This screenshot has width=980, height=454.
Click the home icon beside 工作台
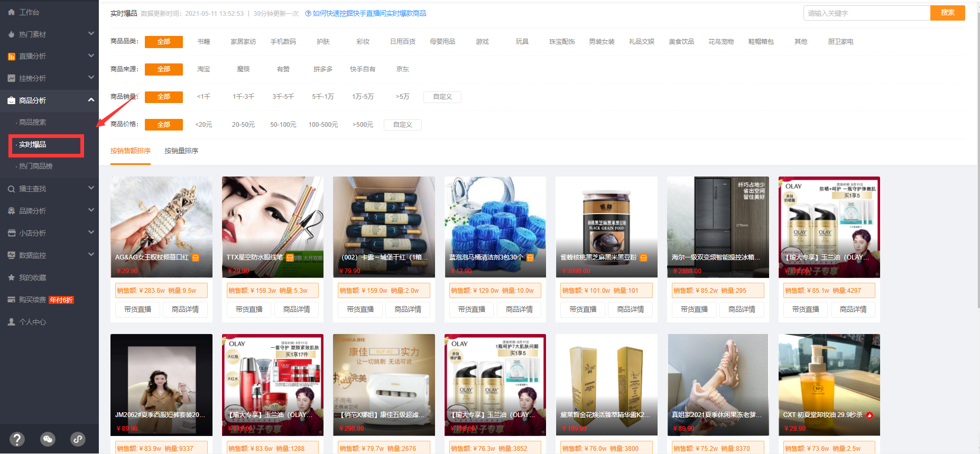(x=11, y=12)
